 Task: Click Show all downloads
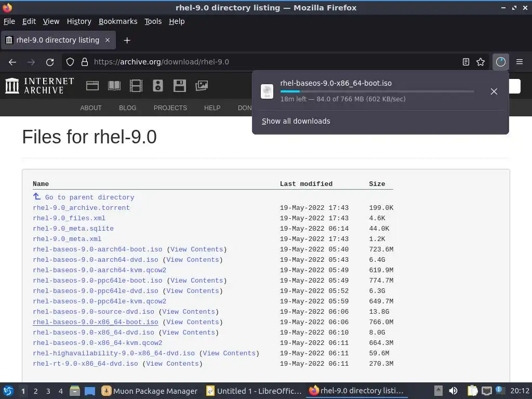click(296, 121)
